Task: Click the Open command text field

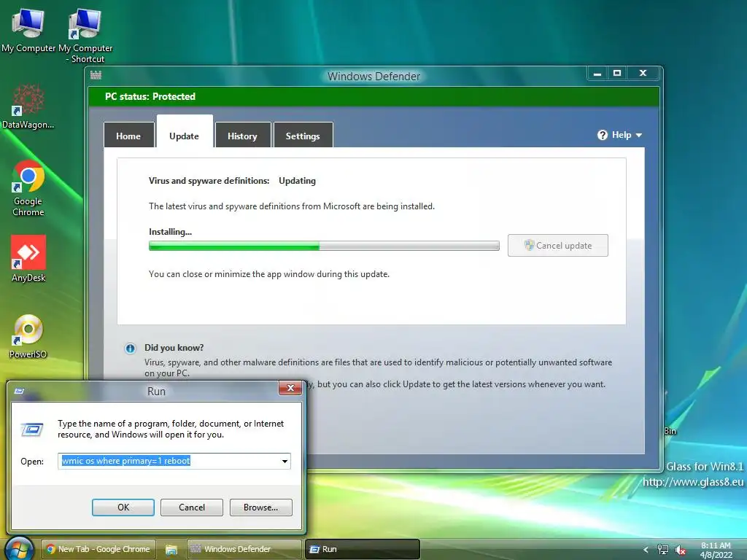Action: pos(174,461)
